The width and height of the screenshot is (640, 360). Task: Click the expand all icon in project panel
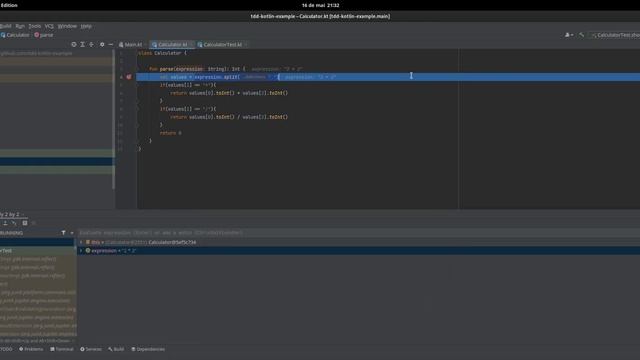(82, 44)
